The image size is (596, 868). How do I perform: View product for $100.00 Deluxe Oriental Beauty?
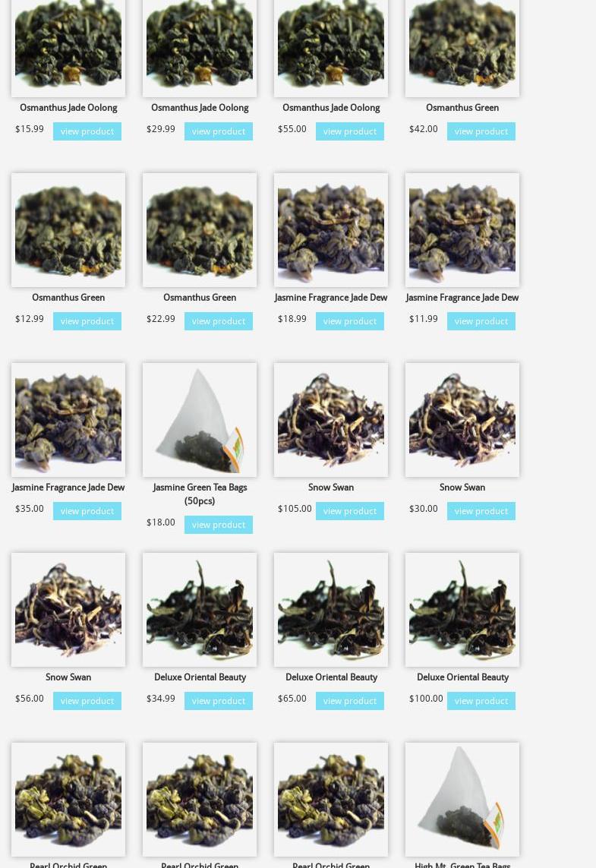[x=481, y=701]
